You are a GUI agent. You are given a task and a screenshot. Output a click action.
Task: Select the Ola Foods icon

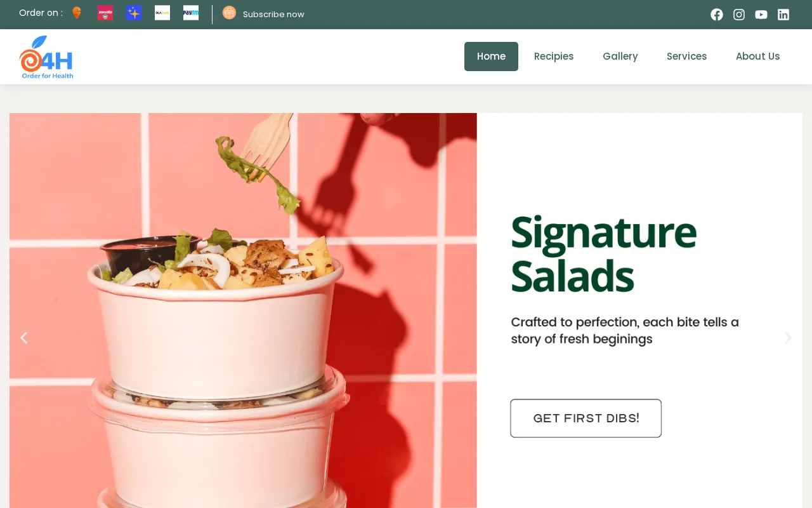click(162, 13)
